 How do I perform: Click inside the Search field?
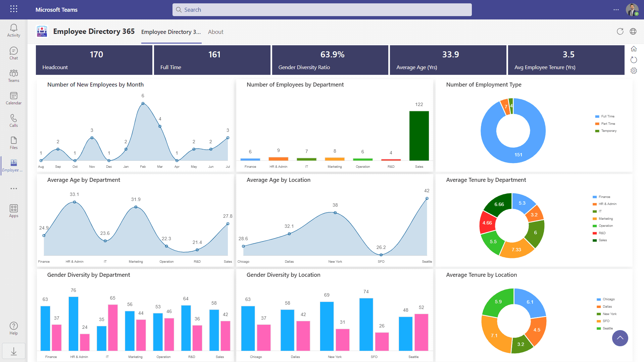(322, 10)
